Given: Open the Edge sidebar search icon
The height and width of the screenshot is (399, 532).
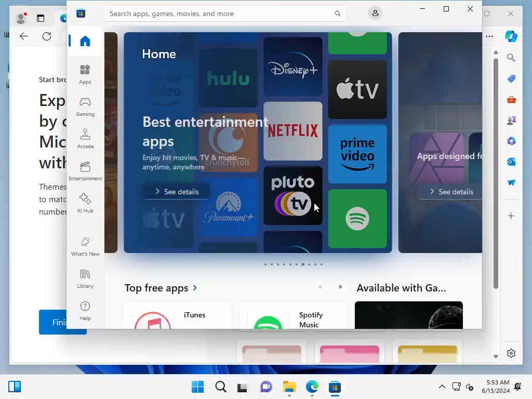Looking at the screenshot, I should click(x=511, y=58).
